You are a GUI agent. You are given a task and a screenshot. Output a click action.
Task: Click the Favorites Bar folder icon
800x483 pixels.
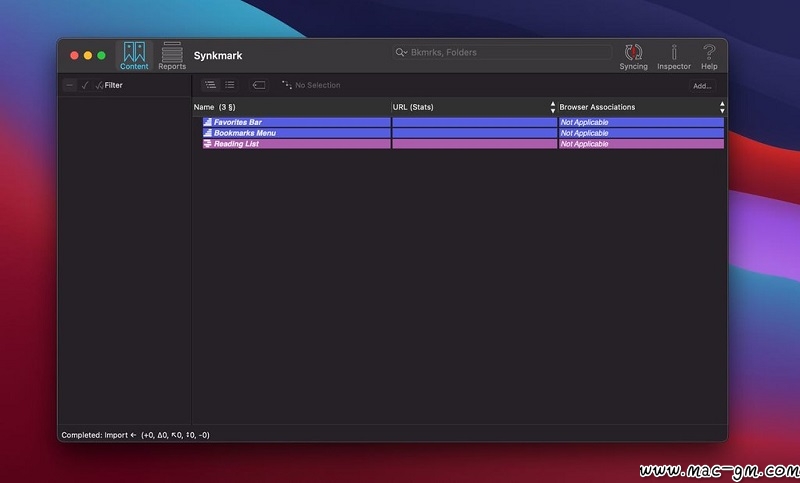click(x=208, y=122)
